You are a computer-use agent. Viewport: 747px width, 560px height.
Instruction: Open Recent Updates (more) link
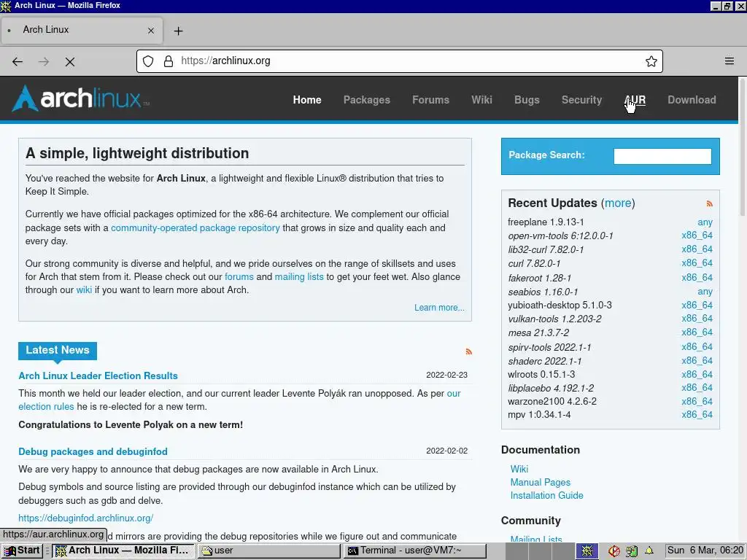[618, 203]
